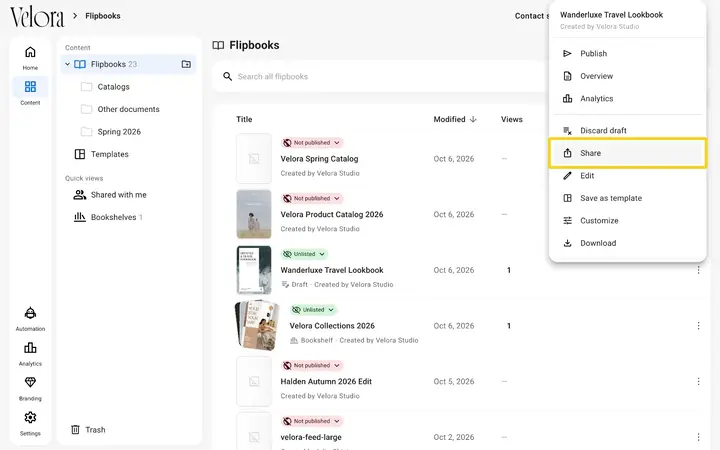Image resolution: width=720 pixels, height=450 pixels.
Task: Open Unlisted dropdown for Velora Collections 2026
Action: pyautogui.click(x=314, y=310)
